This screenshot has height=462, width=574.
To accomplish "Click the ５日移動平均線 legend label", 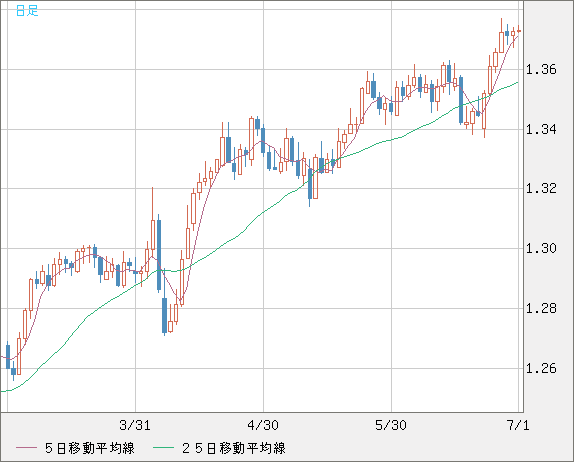I will [x=90, y=448].
